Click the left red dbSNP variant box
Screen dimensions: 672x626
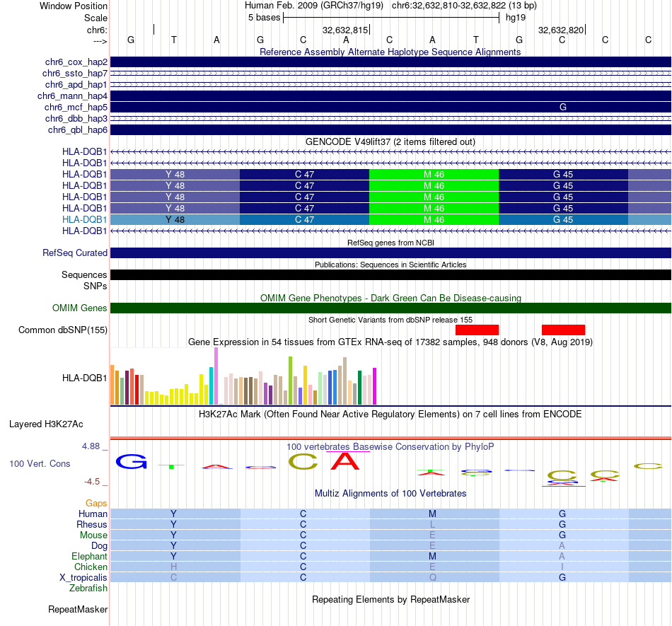pos(477,330)
